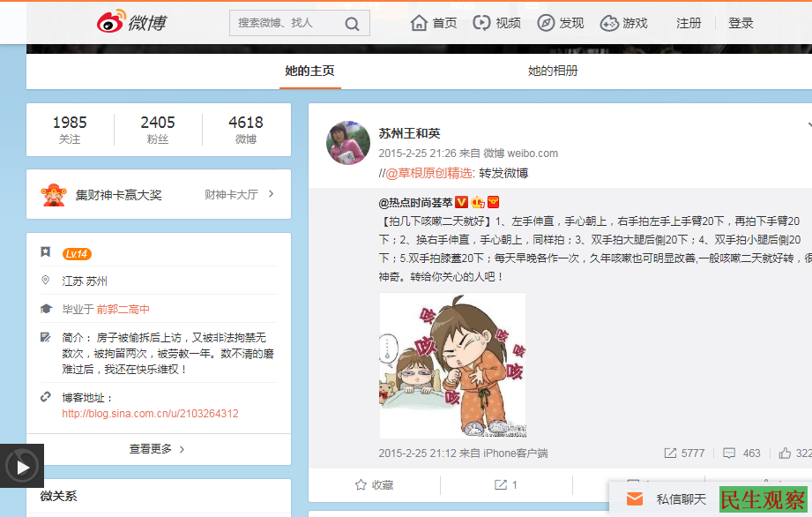Click the 登录 login link
Screen dimensions: 812x517
(x=741, y=23)
